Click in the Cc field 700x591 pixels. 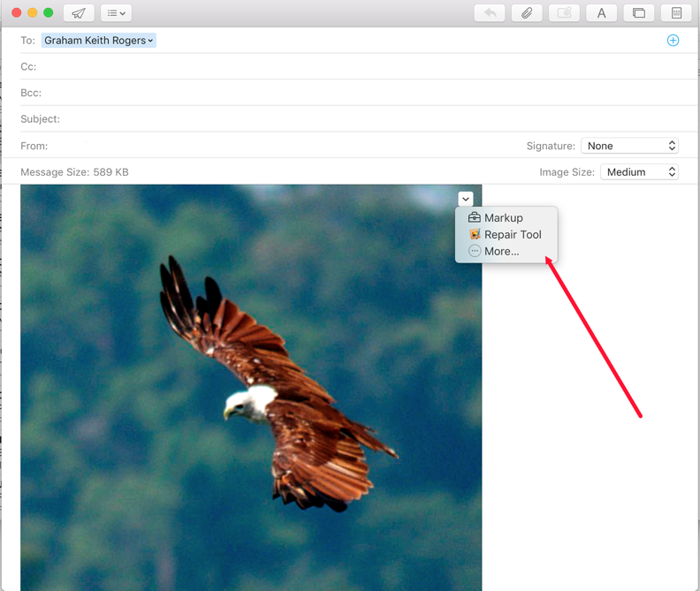point(357,66)
